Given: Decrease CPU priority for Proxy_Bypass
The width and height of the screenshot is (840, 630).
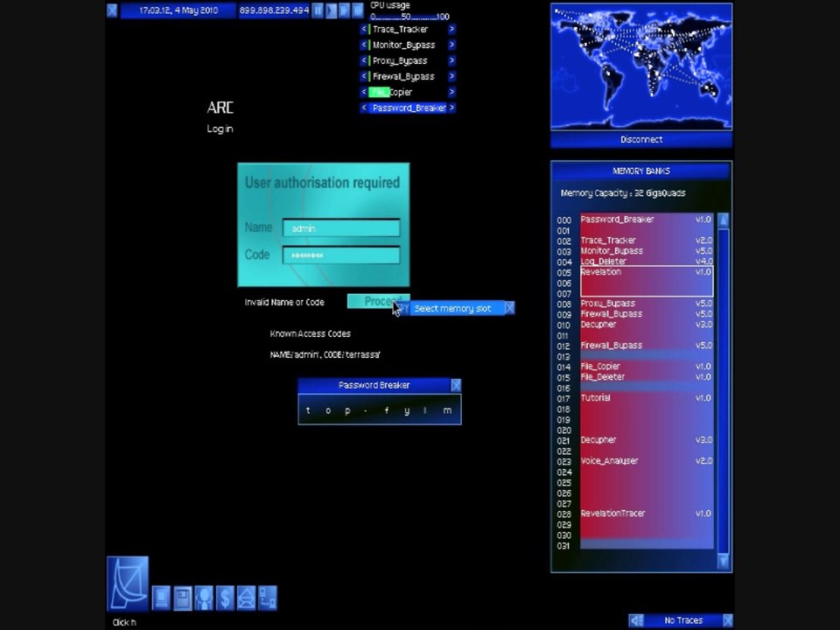Looking at the screenshot, I should pyautogui.click(x=364, y=60).
